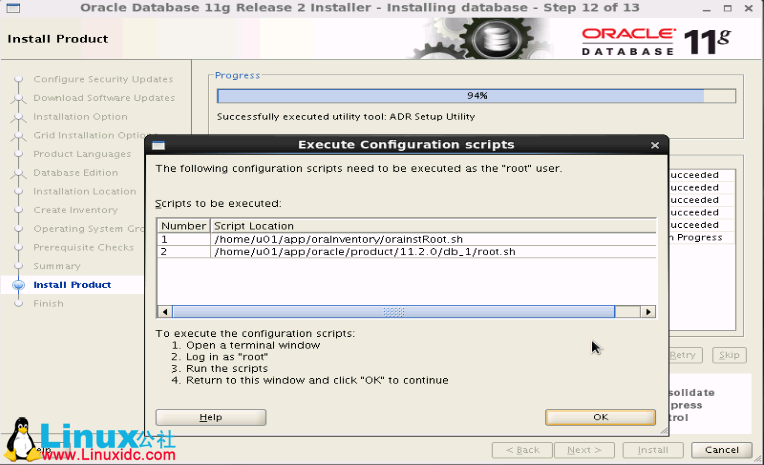The image size is (764, 465).
Task: Select Download Software Updates step
Action: [x=104, y=97]
